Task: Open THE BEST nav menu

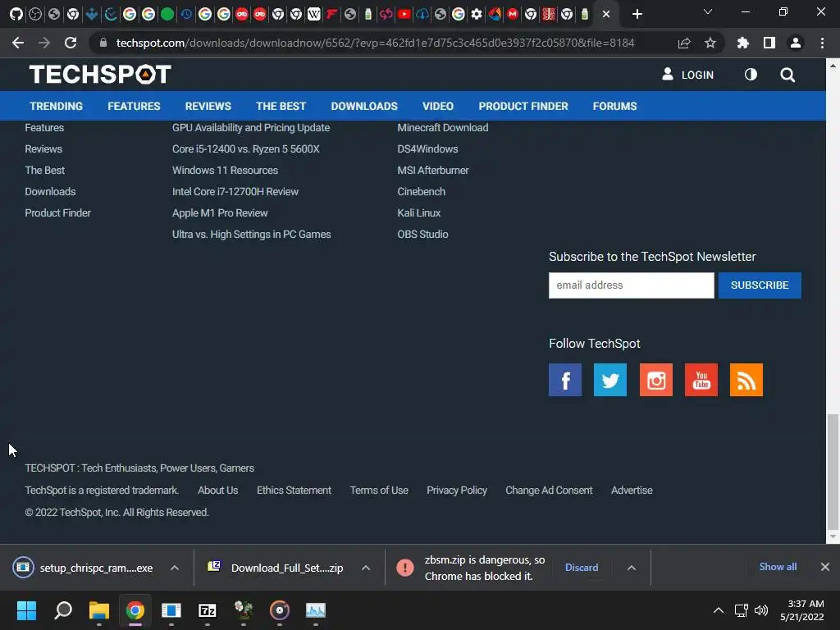Action: click(281, 106)
